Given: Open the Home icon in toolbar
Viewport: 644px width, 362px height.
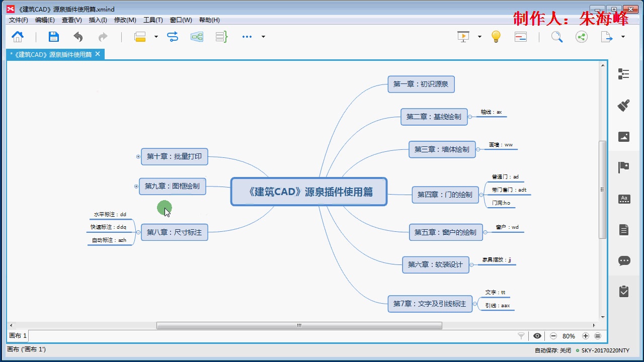Looking at the screenshot, I should pos(18,37).
